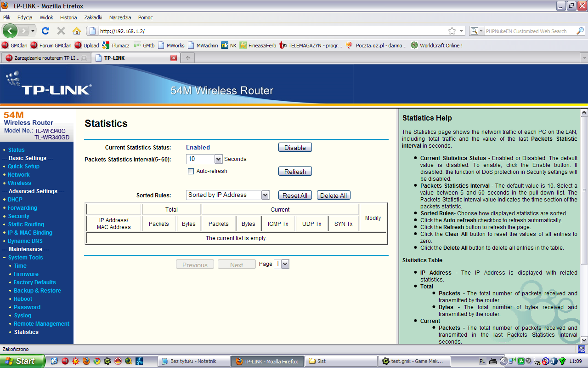Click the Disable statistics button
Screen dimensions: 588x368
295,147
